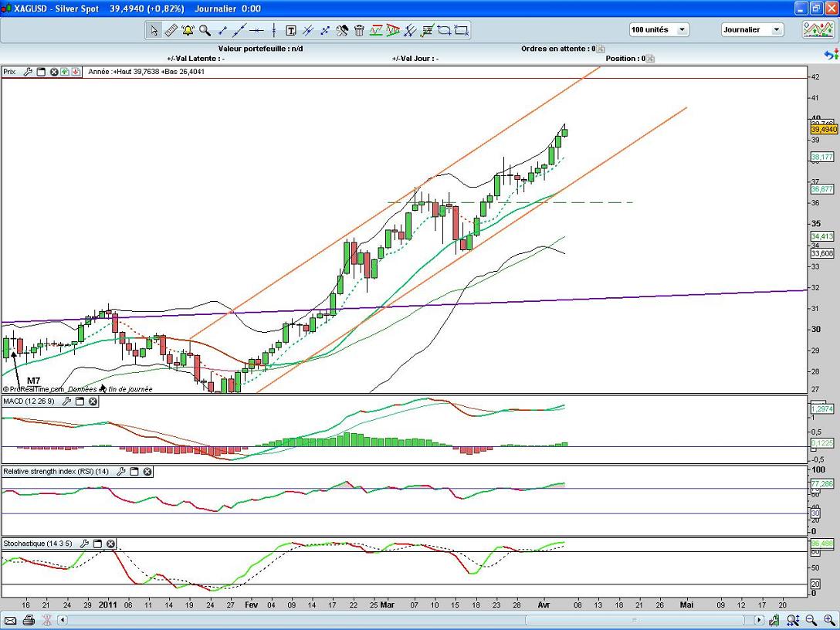
Task: Pick the ruler measurement tool
Action: coord(171,31)
